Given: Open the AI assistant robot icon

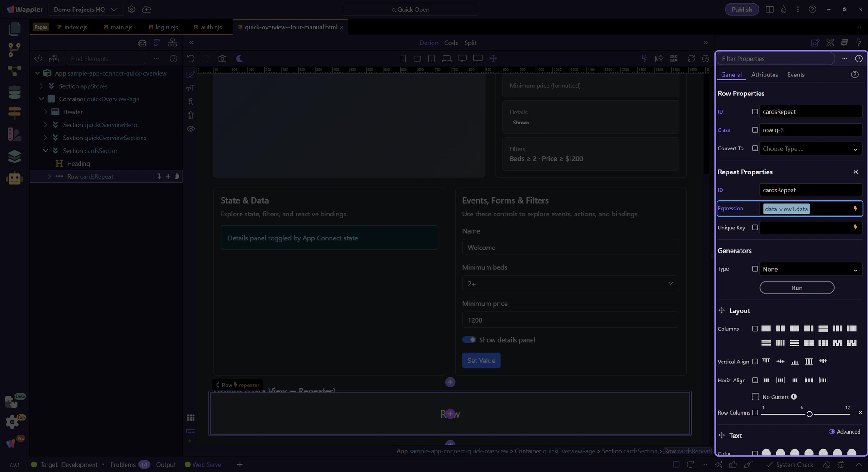Looking at the screenshot, I should pyautogui.click(x=14, y=178).
